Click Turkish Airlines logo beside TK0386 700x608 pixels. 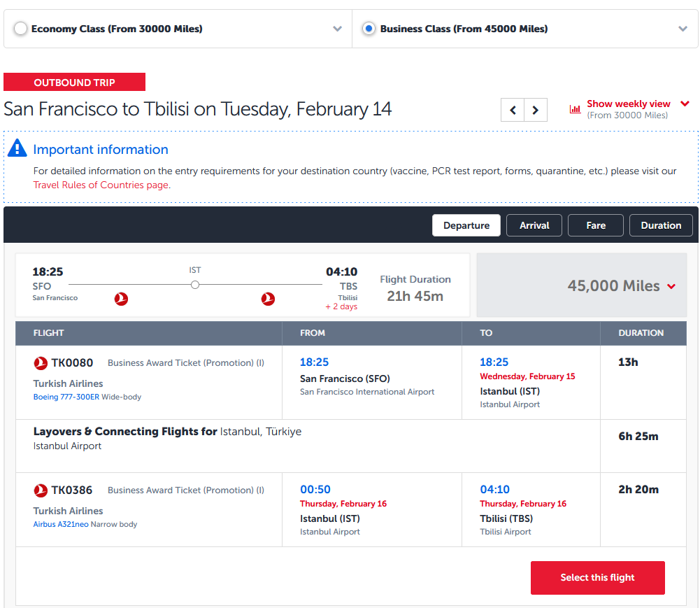pyautogui.click(x=41, y=490)
